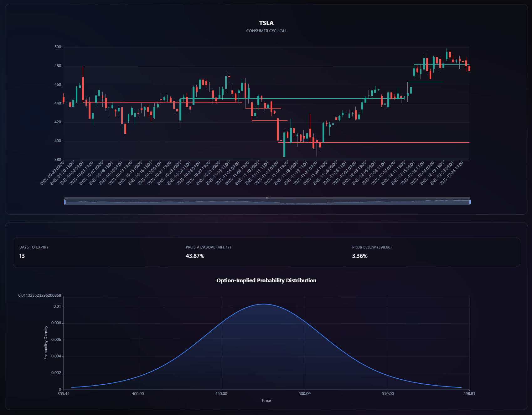
Task: Select the left handle of the date range slider
Action: point(65,202)
